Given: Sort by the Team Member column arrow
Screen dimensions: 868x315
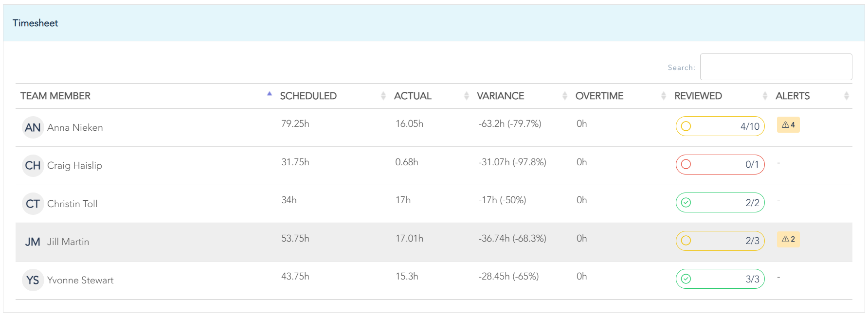Looking at the screenshot, I should point(269,94).
